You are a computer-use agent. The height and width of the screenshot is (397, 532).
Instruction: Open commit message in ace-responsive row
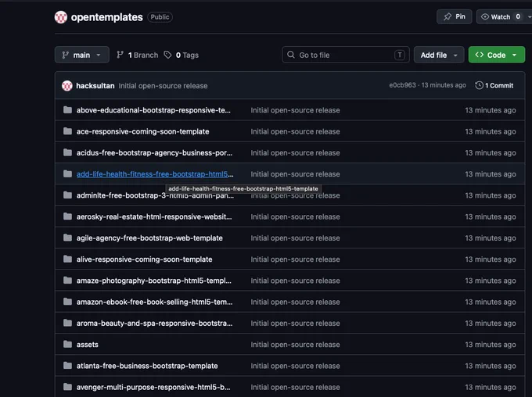[x=295, y=131]
